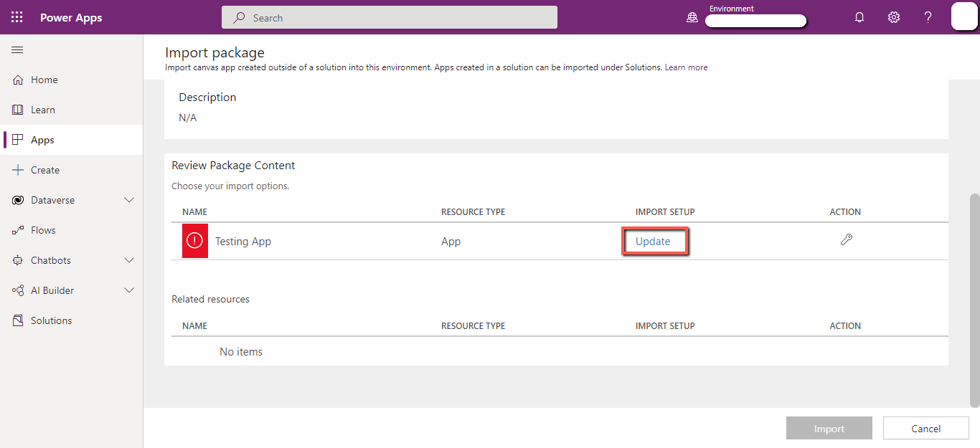The image size is (980, 448).
Task: Click the Dataverse icon
Action: (18, 200)
